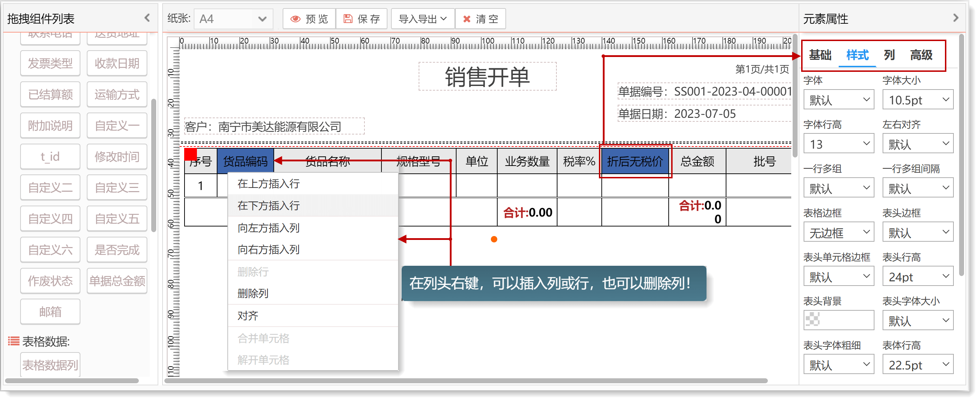Click the 发票类型 component button
The height and width of the screenshot is (402, 980).
(x=50, y=63)
